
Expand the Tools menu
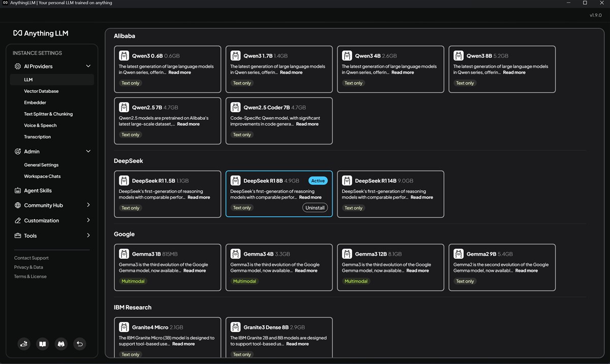[x=88, y=236]
